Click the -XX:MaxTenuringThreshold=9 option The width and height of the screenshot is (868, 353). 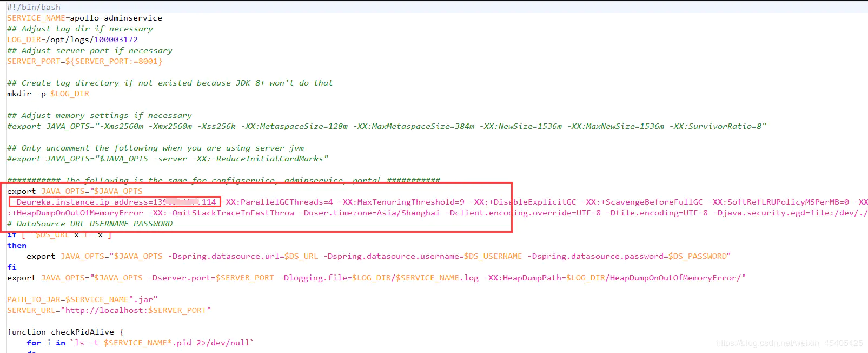click(401, 202)
